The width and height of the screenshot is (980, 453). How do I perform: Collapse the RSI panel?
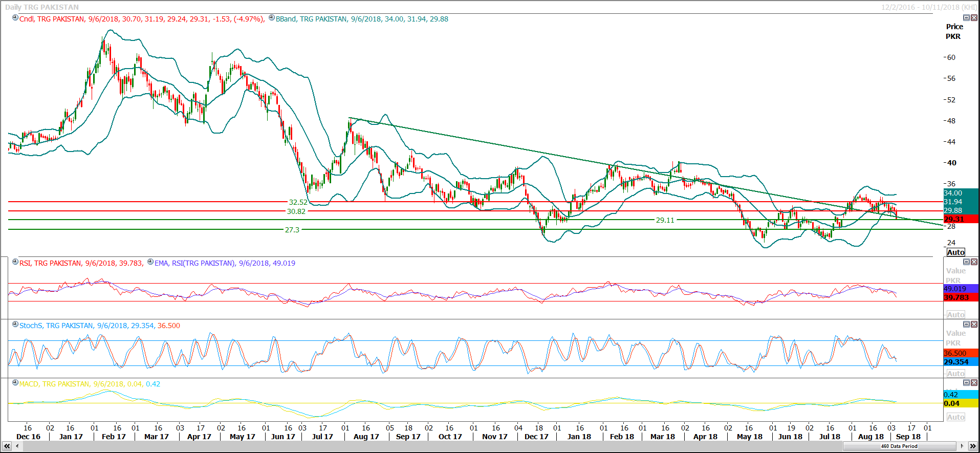pyautogui.click(x=967, y=262)
